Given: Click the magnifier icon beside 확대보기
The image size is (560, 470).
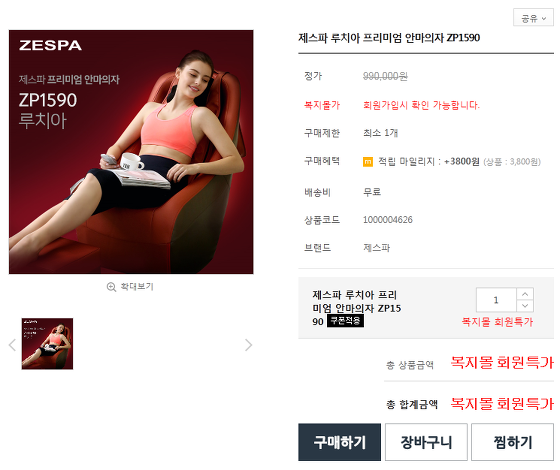Looking at the screenshot, I should (x=111, y=287).
